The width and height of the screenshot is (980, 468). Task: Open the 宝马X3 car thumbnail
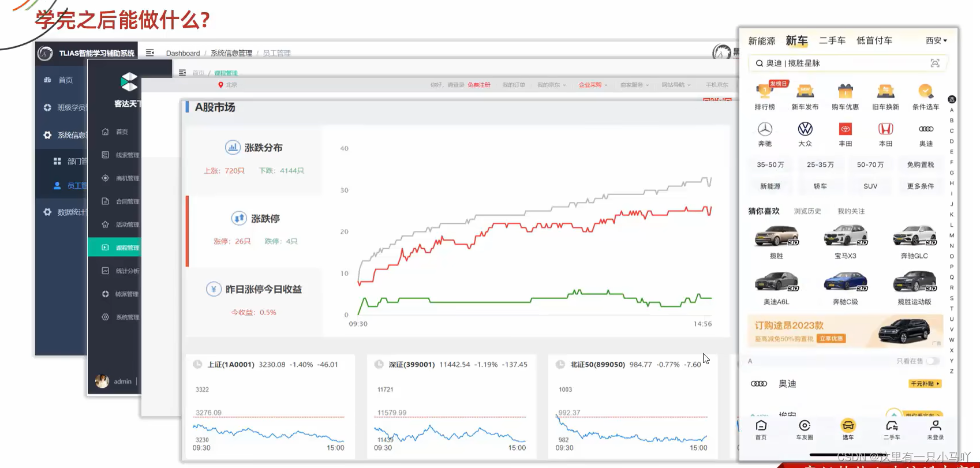(846, 236)
